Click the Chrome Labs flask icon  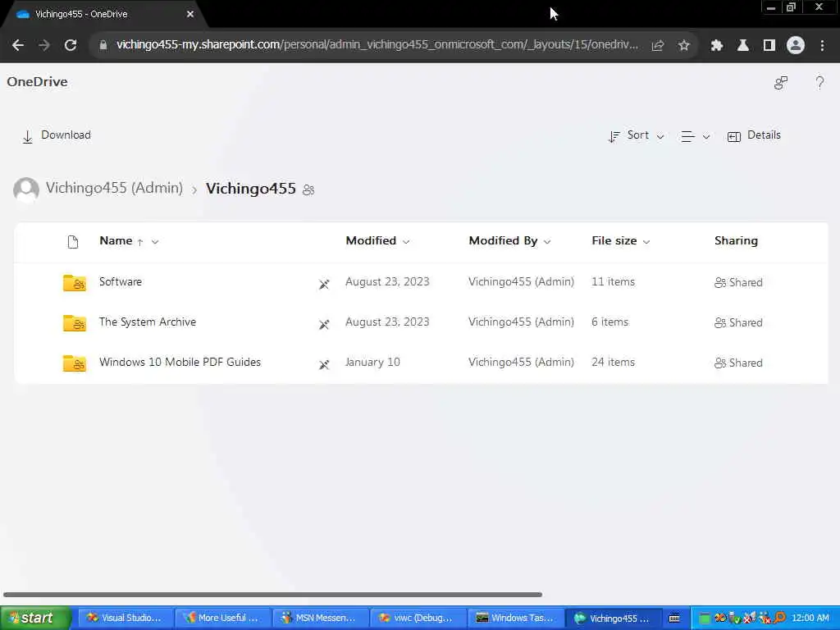(743, 46)
